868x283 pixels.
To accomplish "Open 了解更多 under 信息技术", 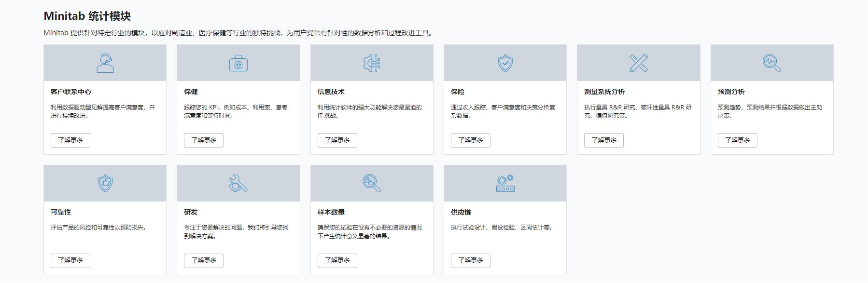I will point(337,140).
